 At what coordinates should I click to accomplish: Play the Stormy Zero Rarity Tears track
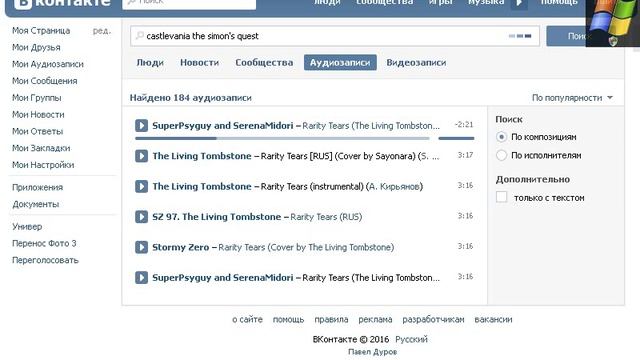click(141, 247)
